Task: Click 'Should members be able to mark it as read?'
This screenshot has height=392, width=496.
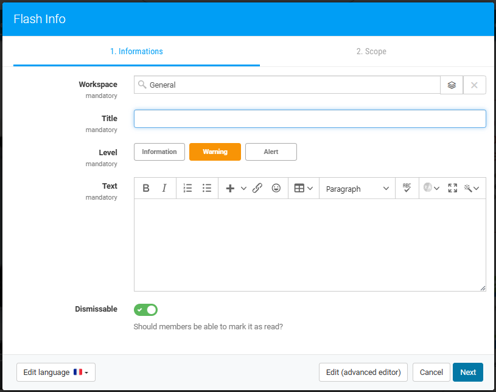Action: (x=208, y=327)
